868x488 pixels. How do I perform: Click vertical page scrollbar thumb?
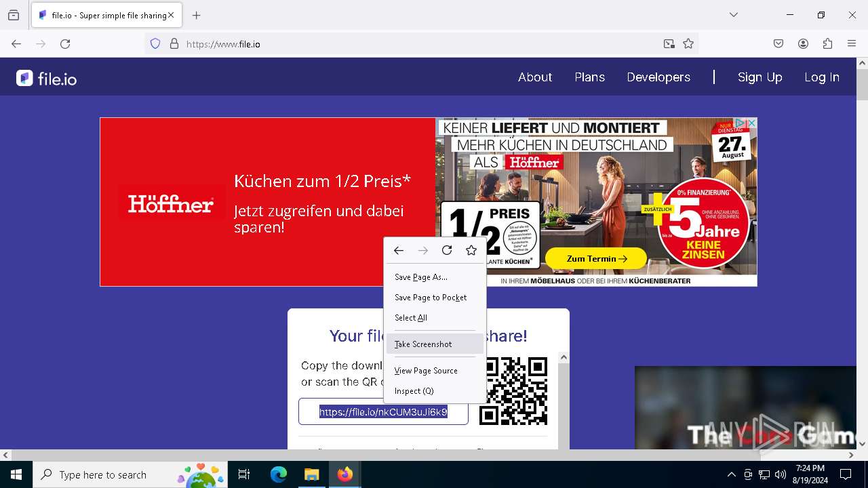click(x=862, y=84)
